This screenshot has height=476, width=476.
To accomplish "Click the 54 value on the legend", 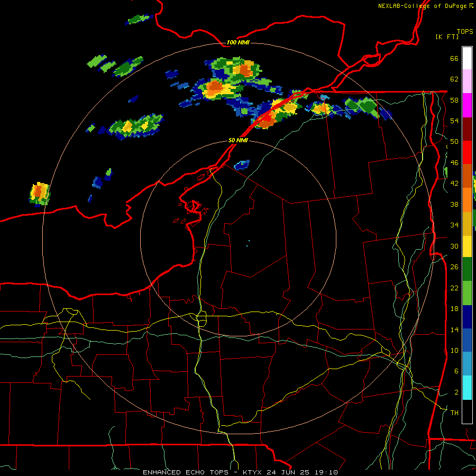I will pyautogui.click(x=454, y=121).
